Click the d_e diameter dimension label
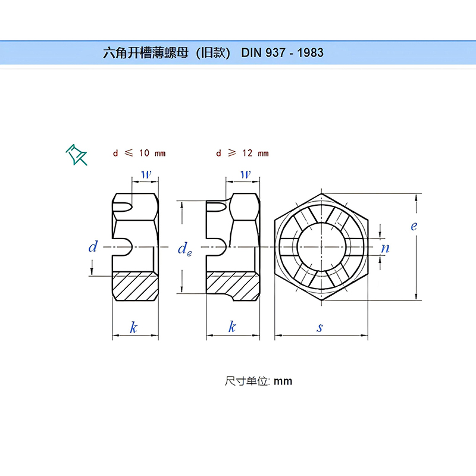Viewport: 476px width, 476px height. (184, 249)
